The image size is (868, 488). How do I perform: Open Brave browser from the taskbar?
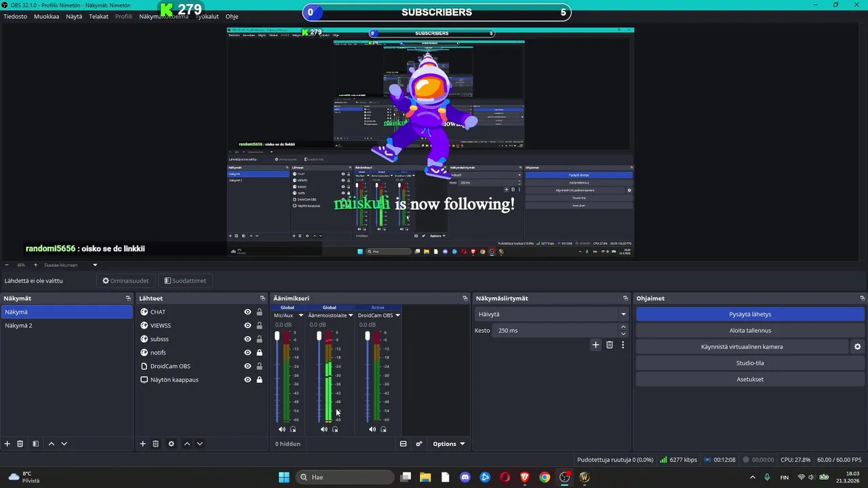coord(524,477)
